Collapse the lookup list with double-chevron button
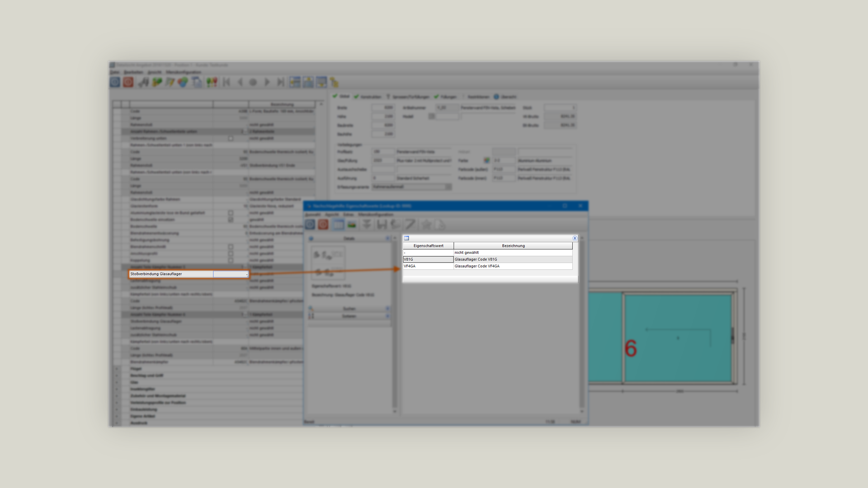This screenshot has height=488, width=868. coord(575,238)
